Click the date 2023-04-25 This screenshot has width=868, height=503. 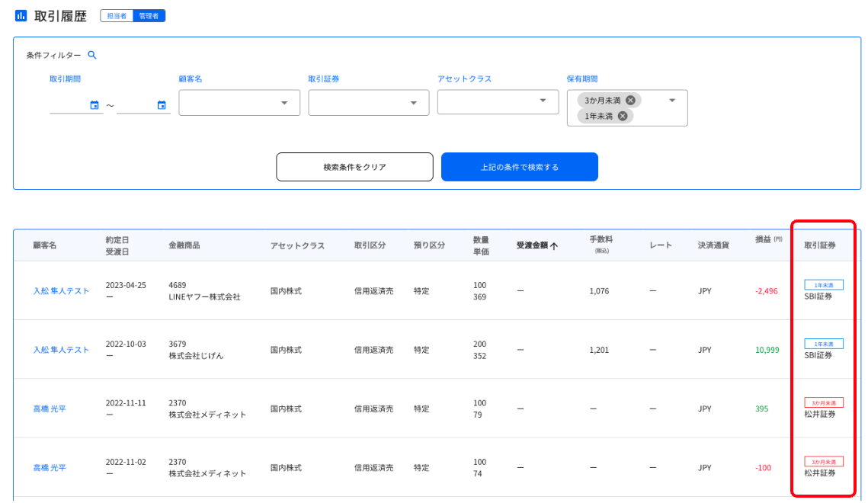coord(126,285)
